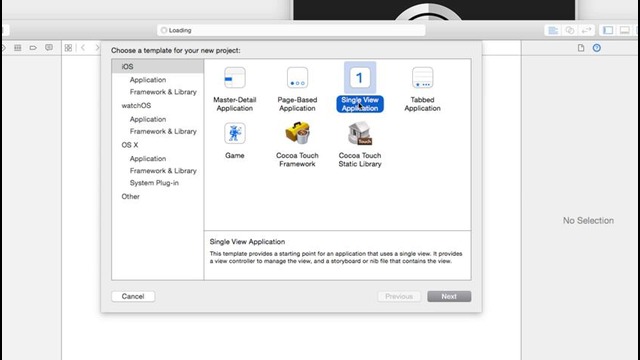
Task: Click the 'No Selection' inspector text
Action: pos(588,220)
